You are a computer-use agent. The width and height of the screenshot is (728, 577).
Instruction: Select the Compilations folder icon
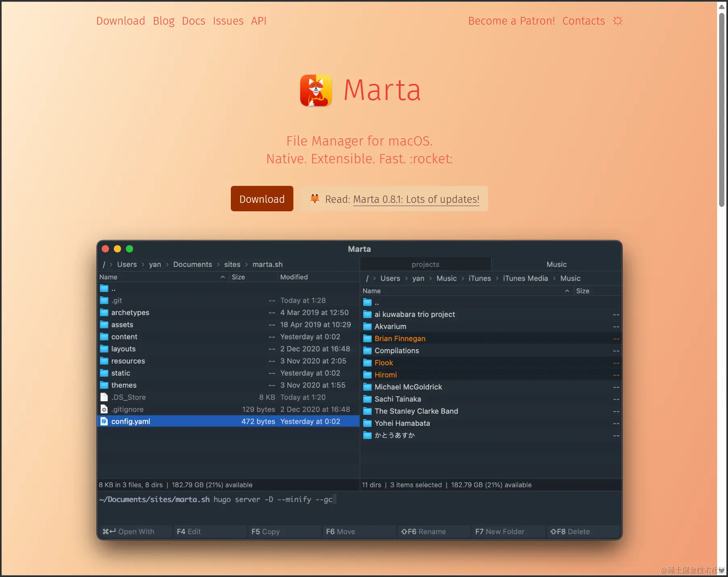click(367, 351)
